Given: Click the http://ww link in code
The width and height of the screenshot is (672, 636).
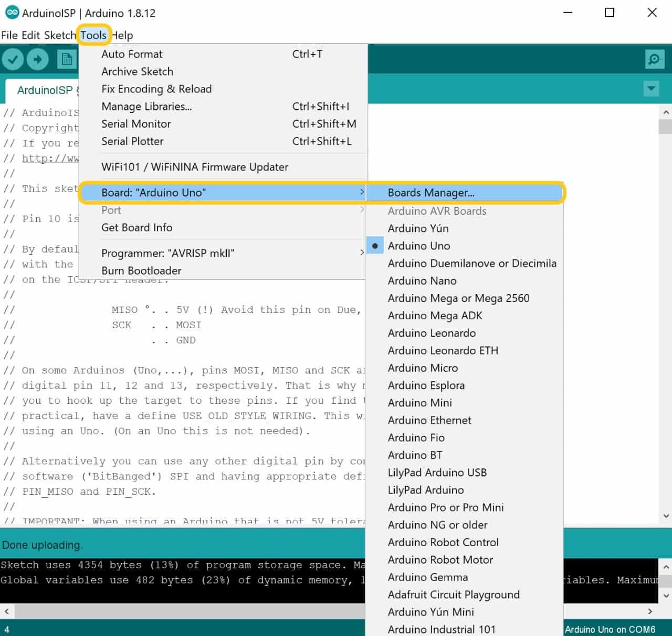Looking at the screenshot, I should 50,159.
